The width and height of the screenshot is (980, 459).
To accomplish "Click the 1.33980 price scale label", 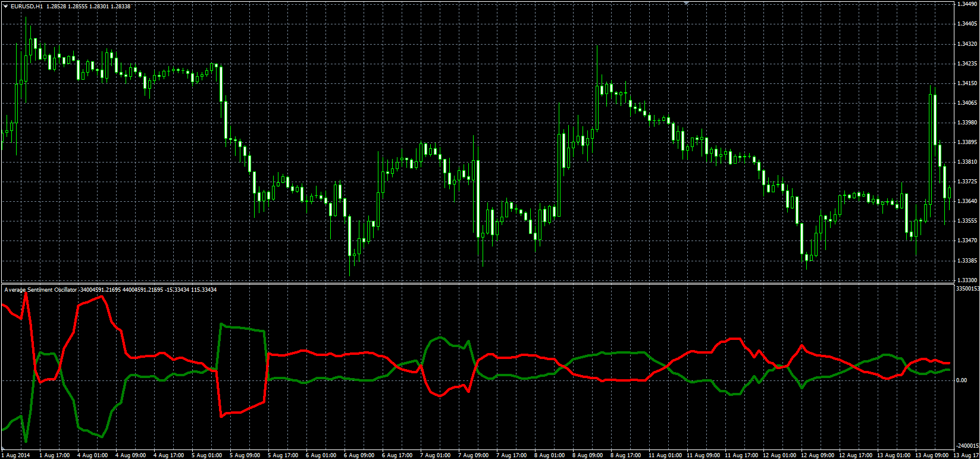I will pos(966,123).
